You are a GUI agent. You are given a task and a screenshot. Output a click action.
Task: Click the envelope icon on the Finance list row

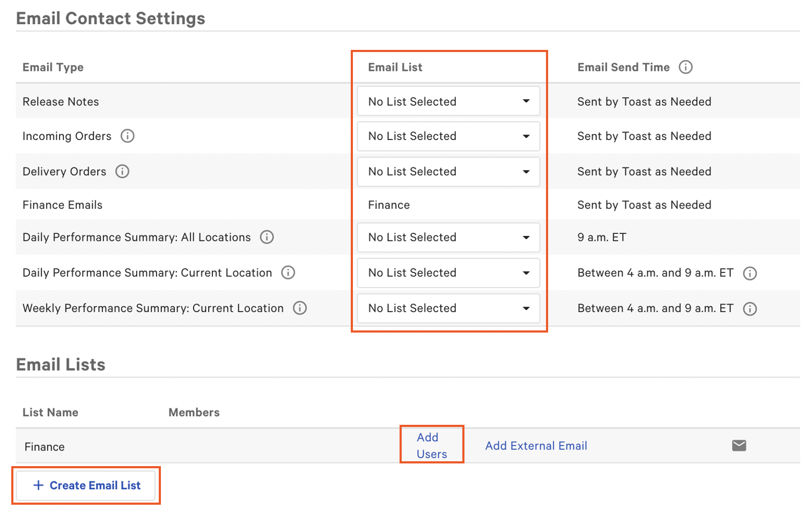(739, 445)
